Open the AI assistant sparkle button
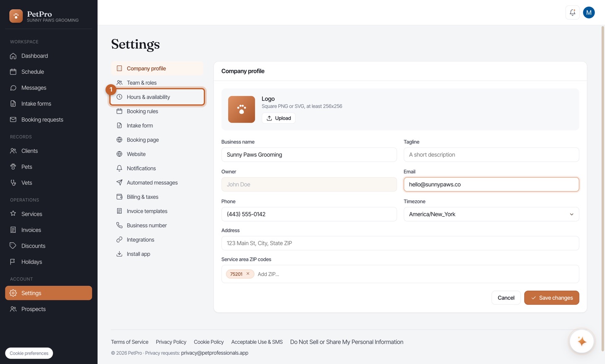The height and width of the screenshot is (364, 605). (x=581, y=341)
